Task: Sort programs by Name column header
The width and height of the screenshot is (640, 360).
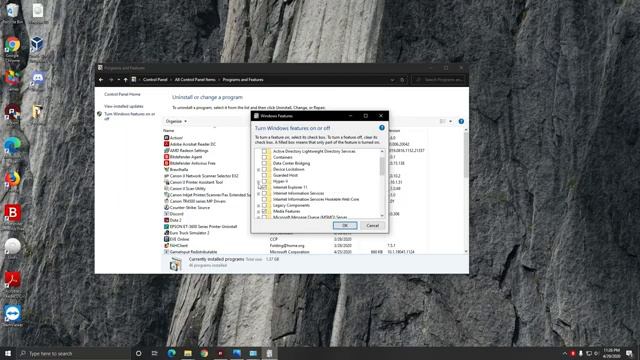Action: pos(169,131)
